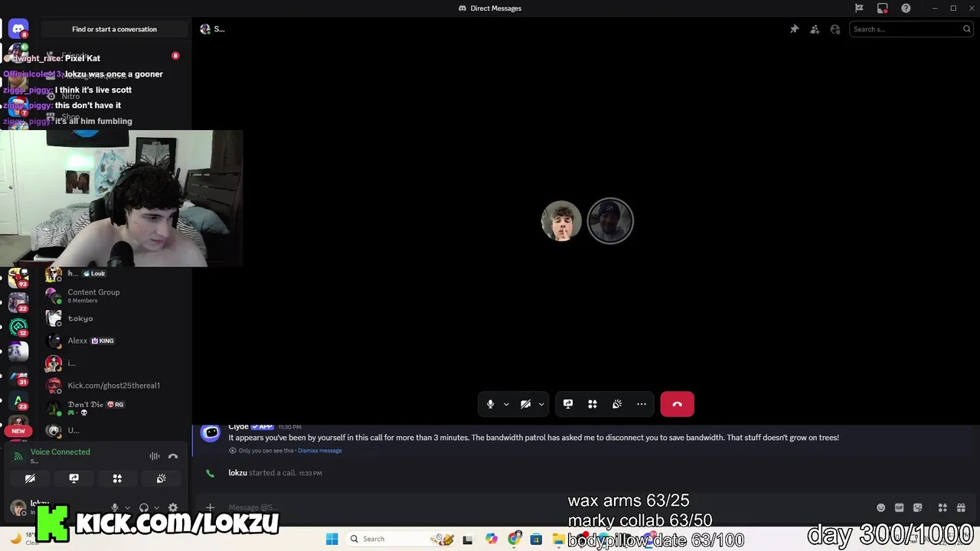Viewport: 980px width, 551px height.
Task: Open attachment plus button in message bar
Action: [211, 507]
